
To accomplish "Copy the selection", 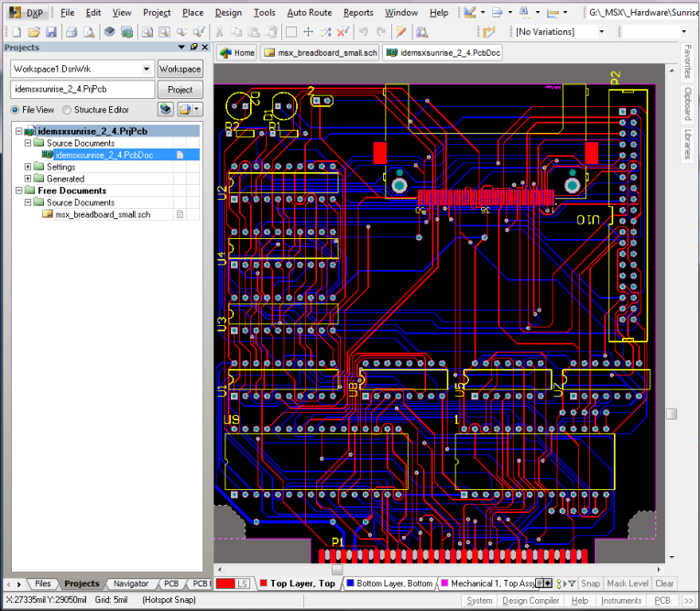I will (236, 32).
